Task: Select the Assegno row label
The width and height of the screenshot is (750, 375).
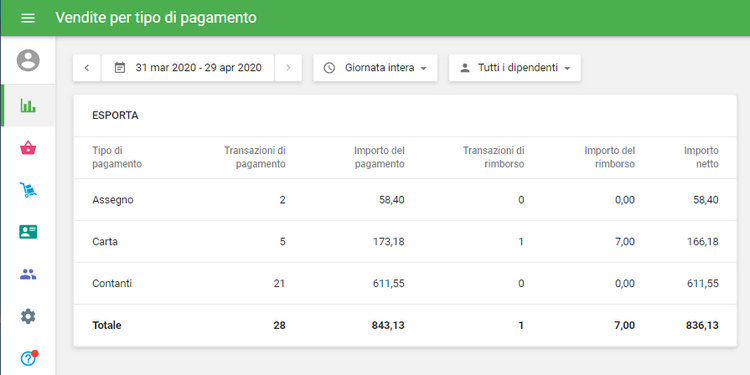Action: coord(113,200)
